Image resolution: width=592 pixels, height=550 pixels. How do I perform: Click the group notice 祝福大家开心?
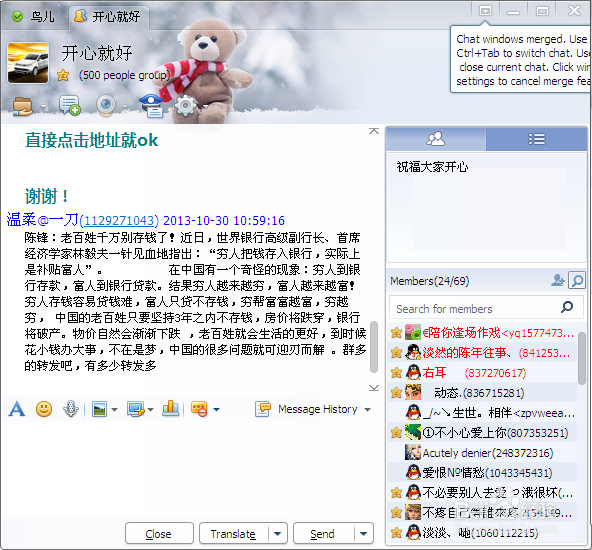[x=432, y=166]
